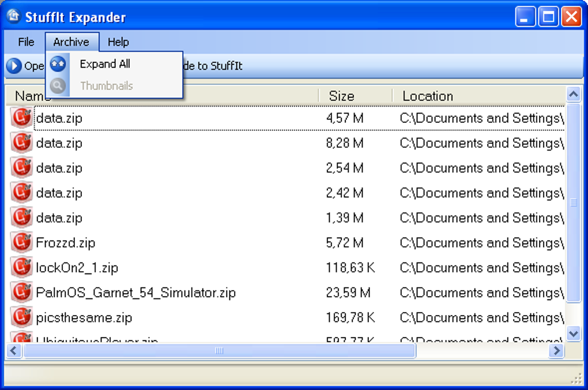Choose Expand All from the Archive menu
588x390 pixels.
point(114,64)
